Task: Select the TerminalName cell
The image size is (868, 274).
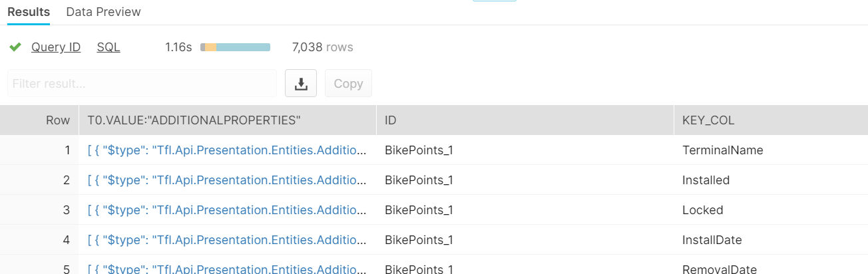Action: click(722, 150)
